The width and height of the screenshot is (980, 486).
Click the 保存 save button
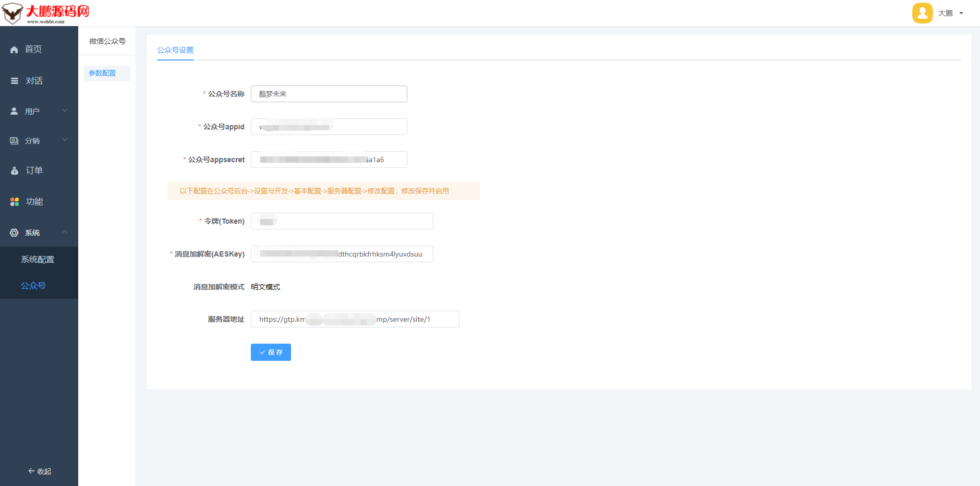tap(271, 352)
